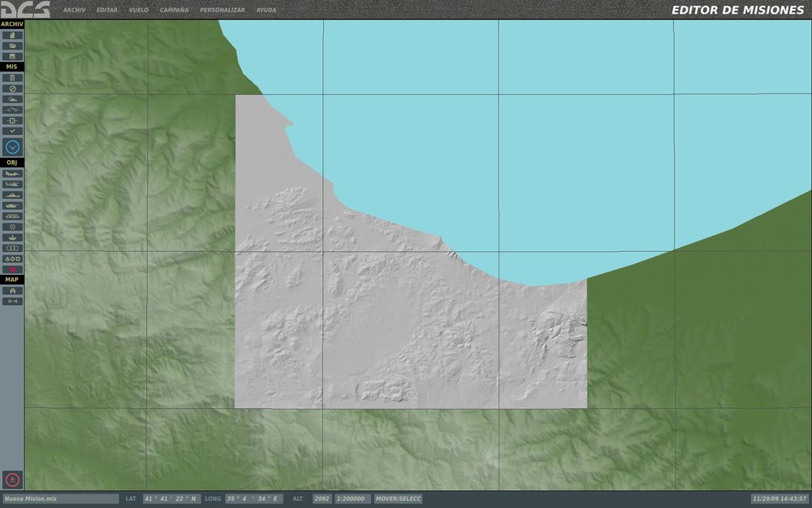Click the ALT value 2092
Screen dimensions: 812x508
(322, 499)
